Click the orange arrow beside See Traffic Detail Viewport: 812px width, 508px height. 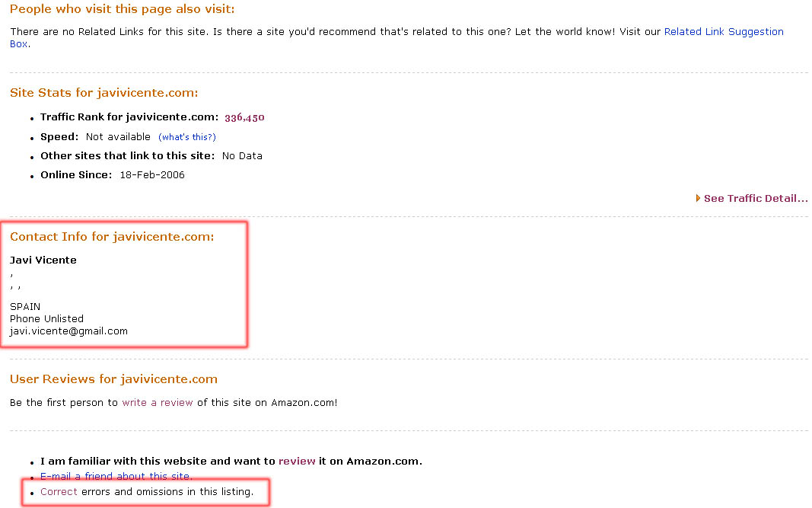point(698,198)
